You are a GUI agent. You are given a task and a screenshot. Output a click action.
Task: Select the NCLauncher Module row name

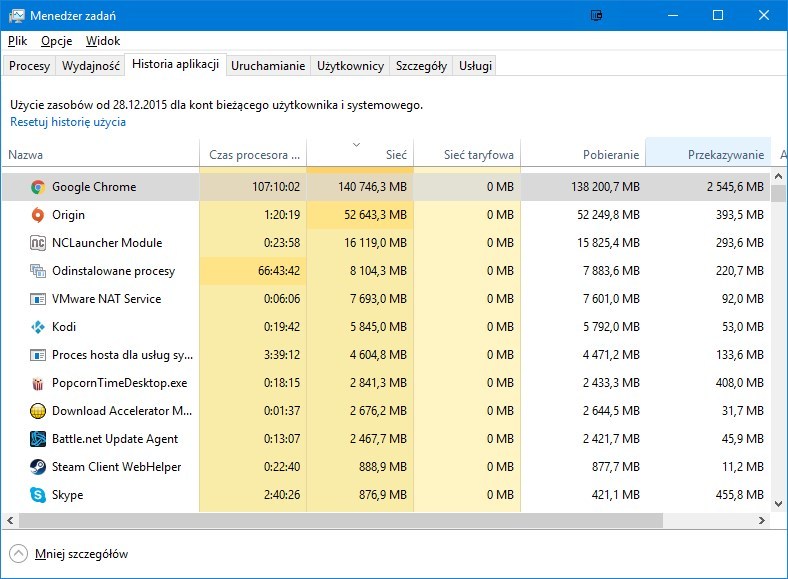pos(107,243)
